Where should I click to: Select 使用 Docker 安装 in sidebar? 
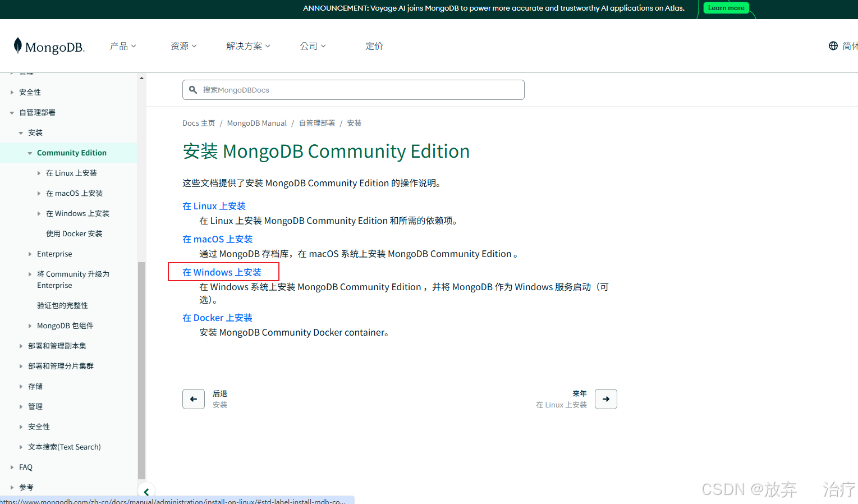click(74, 233)
